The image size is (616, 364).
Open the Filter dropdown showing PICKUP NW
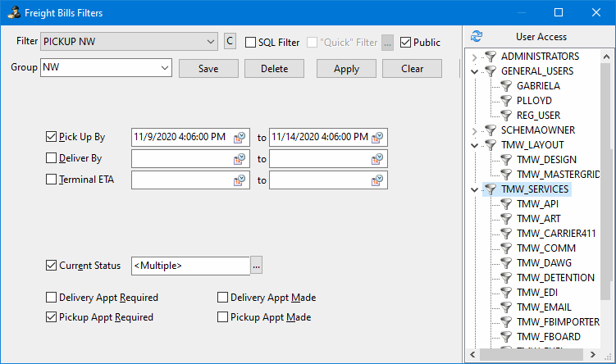point(211,42)
